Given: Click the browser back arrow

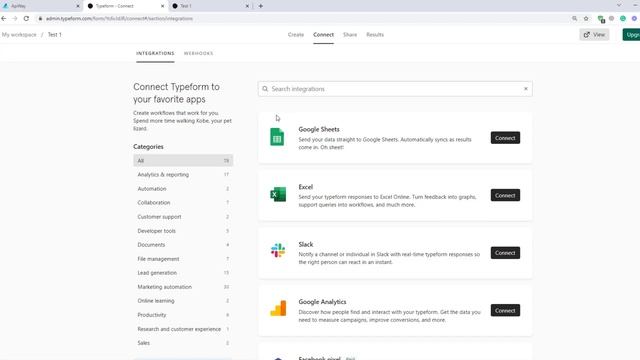Looking at the screenshot, I should click(4, 18).
